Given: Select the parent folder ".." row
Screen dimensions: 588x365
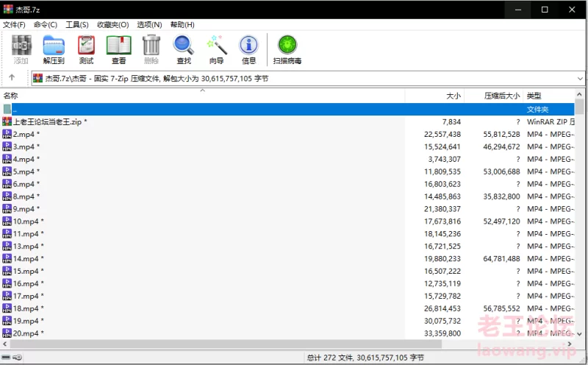Looking at the screenshot, I should pos(287,109).
